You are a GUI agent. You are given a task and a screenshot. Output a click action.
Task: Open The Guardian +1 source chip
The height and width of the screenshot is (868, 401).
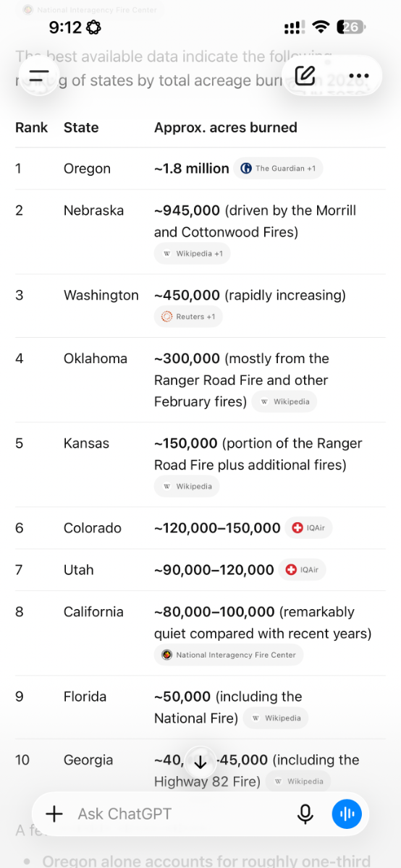click(x=278, y=169)
